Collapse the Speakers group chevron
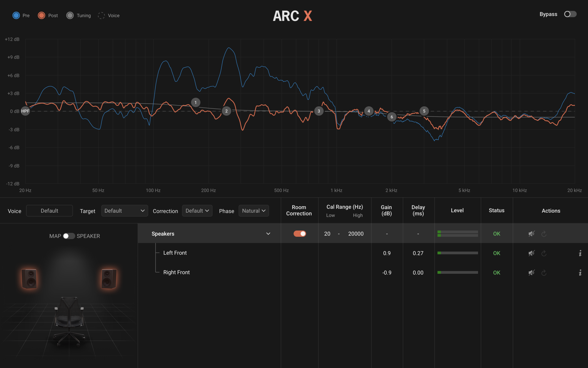The width and height of the screenshot is (588, 368). 268,234
